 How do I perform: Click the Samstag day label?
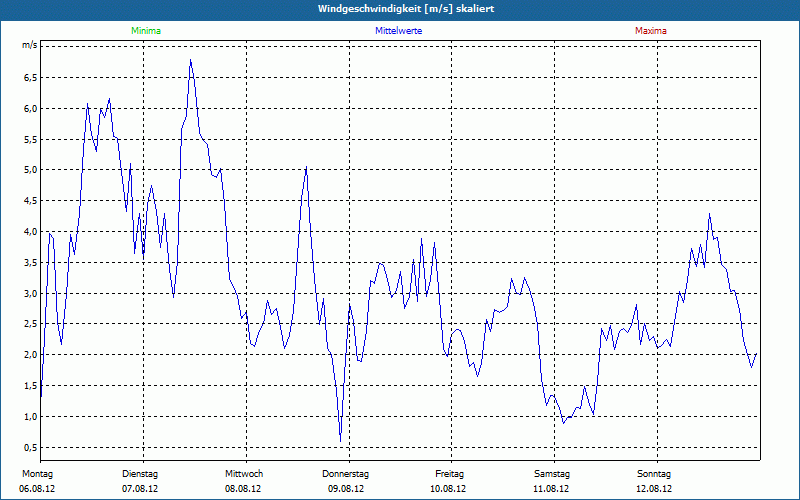coord(552,474)
